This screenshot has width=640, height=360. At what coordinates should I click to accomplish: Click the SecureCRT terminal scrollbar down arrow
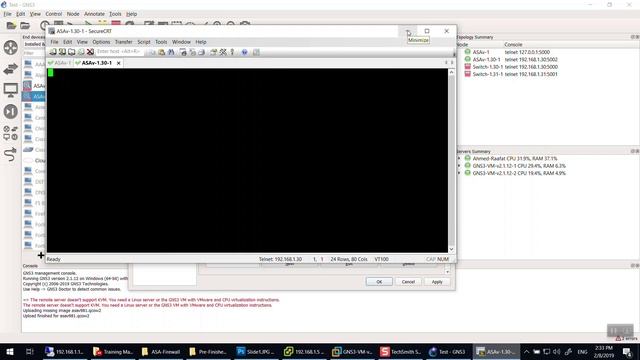tap(451, 249)
